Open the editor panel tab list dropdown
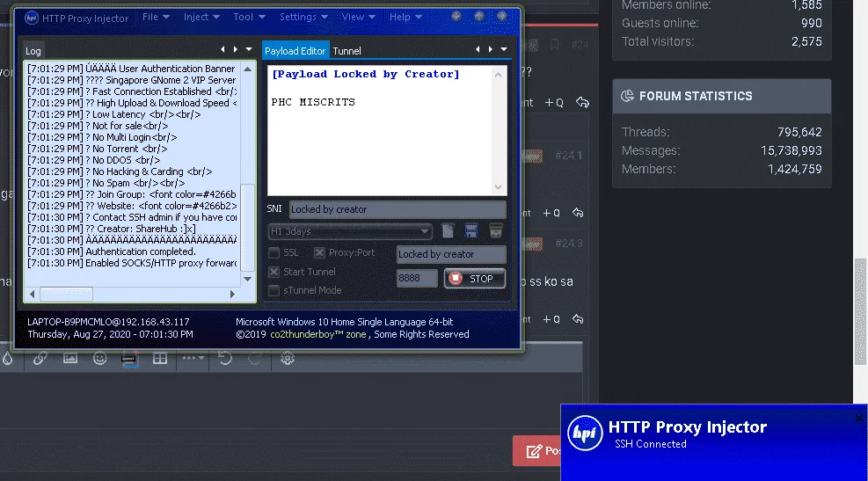 click(504, 49)
